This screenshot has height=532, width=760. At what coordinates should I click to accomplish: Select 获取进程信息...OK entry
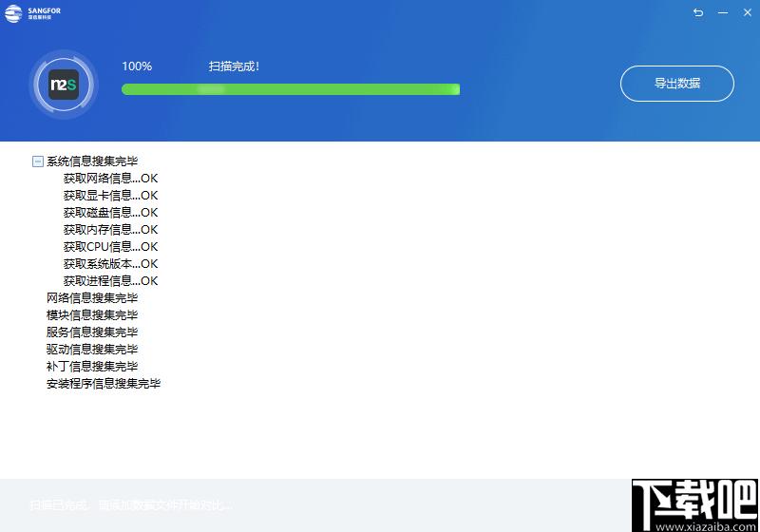110,280
